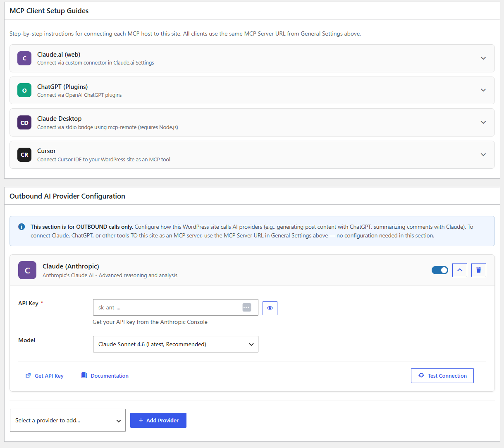Click the purple Claude.ai (web) icon
The width and height of the screenshot is (504, 448).
click(x=24, y=58)
